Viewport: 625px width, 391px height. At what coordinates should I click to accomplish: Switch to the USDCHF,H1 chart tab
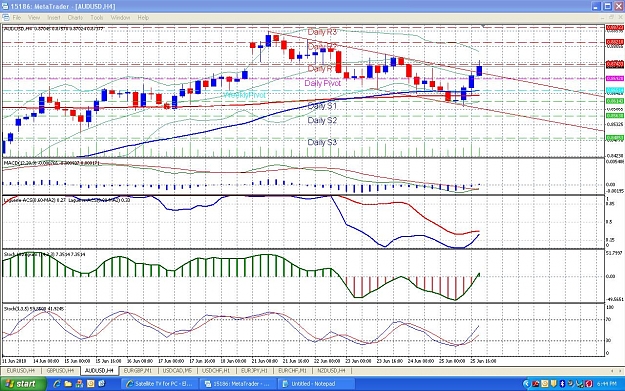coord(216,371)
